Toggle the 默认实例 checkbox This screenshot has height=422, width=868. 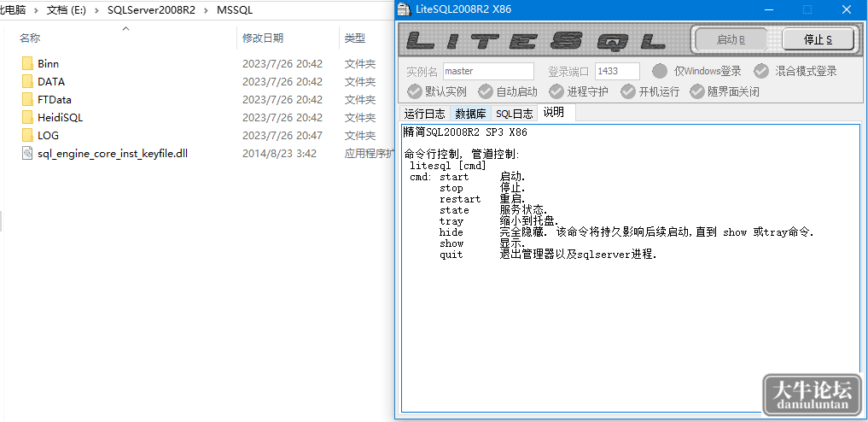tap(414, 91)
